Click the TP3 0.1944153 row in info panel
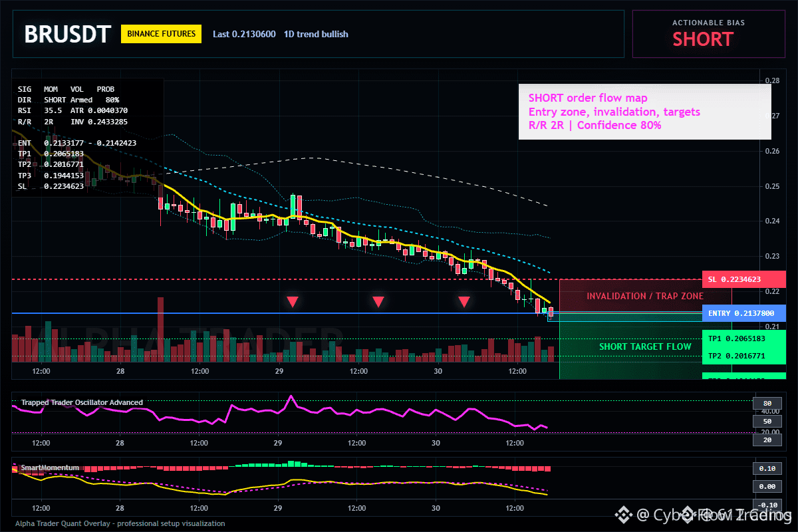Screen dimensions: 798x532 51,176
